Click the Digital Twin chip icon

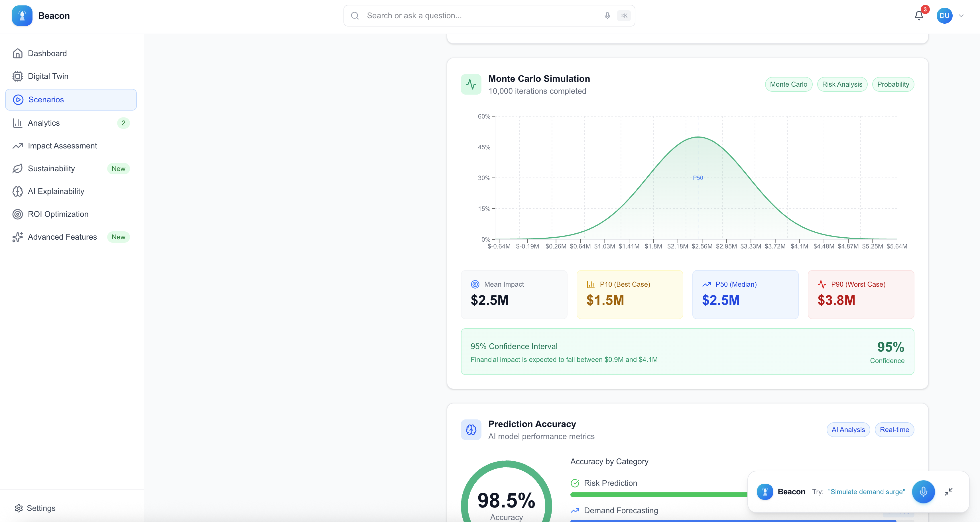pyautogui.click(x=17, y=76)
